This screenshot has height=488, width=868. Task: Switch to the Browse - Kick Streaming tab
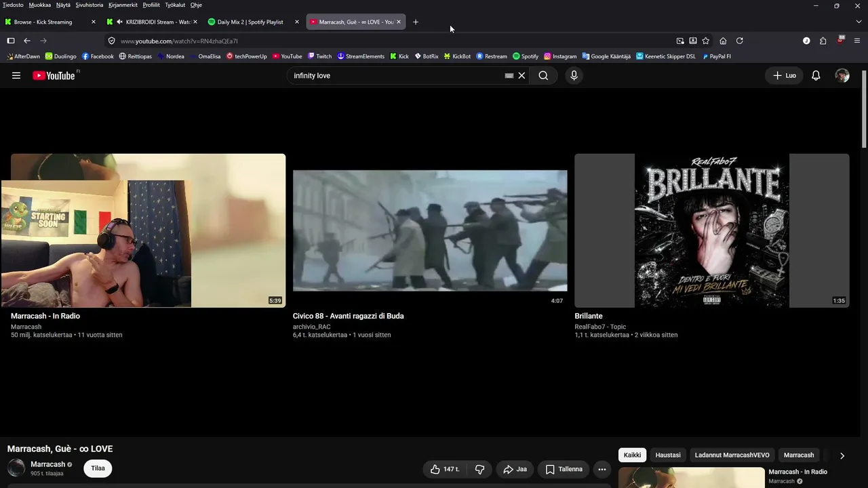(50, 22)
